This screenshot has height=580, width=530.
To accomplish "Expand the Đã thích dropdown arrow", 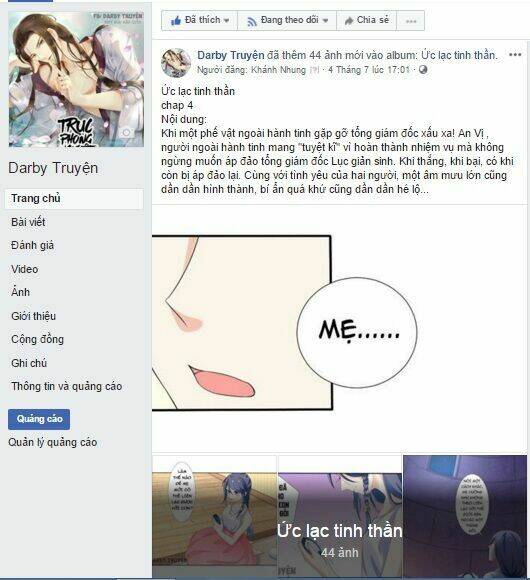I will (226, 20).
